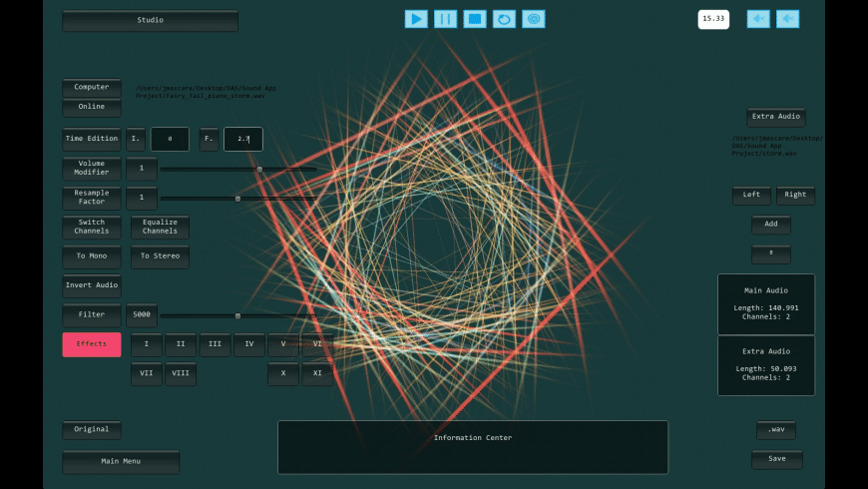Select effect II

click(181, 344)
